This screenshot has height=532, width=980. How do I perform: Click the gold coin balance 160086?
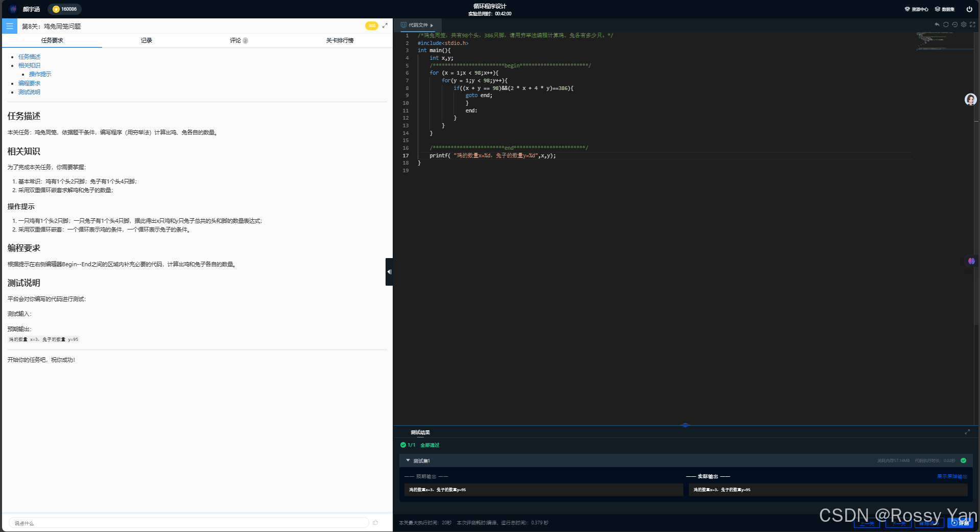pos(65,9)
